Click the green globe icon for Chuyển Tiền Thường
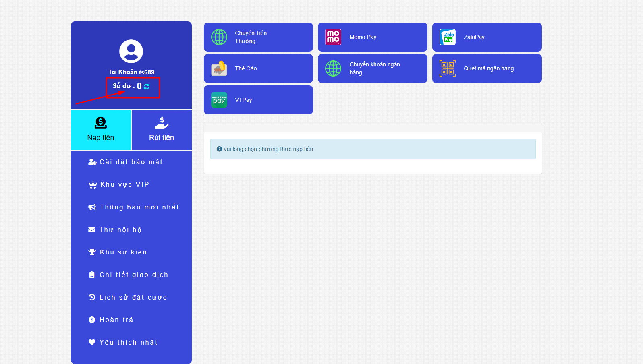Screen dimensions: 643x364 219,37
